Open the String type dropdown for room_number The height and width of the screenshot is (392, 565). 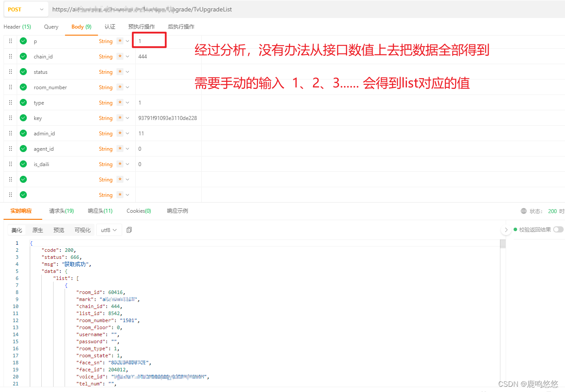point(105,87)
